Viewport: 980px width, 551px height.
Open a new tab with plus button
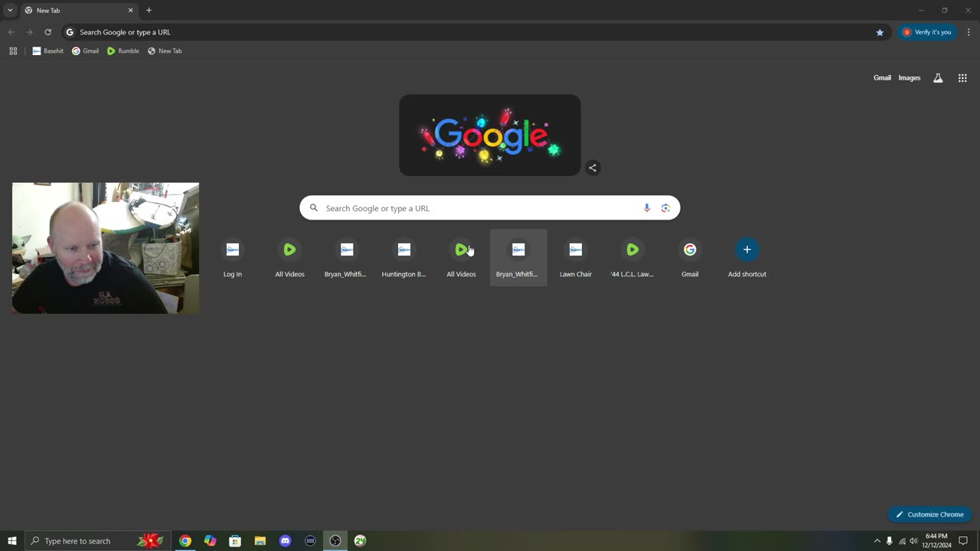tap(149, 11)
